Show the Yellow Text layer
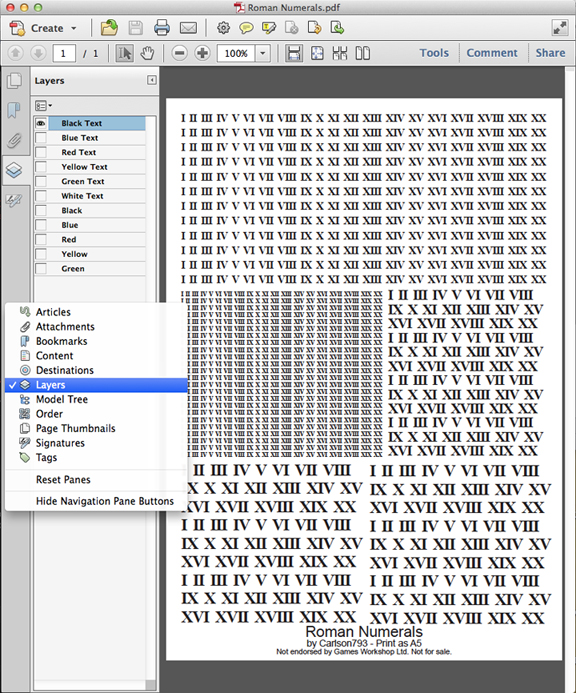Viewport: 576px width, 693px height. click(x=41, y=167)
